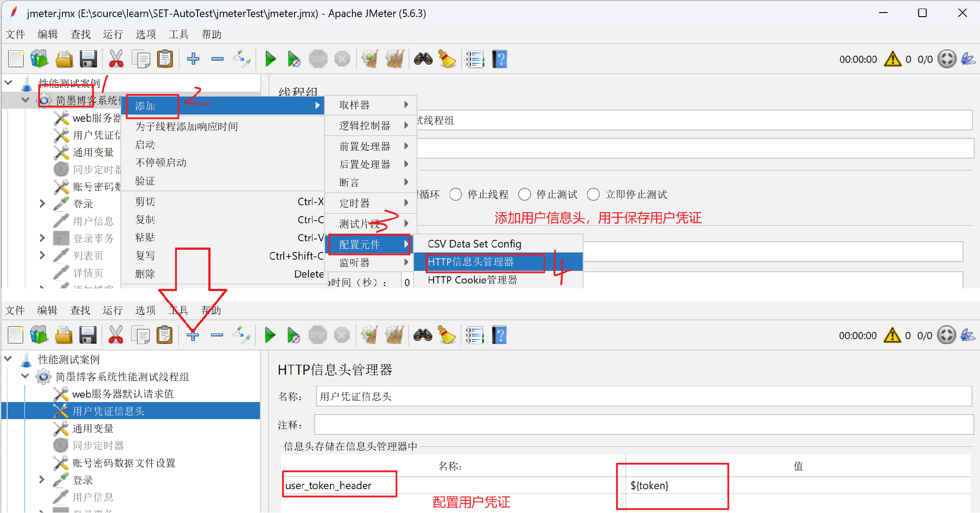Open Templates icon in top toolbar
This screenshot has height=513, width=980.
coord(40,59)
